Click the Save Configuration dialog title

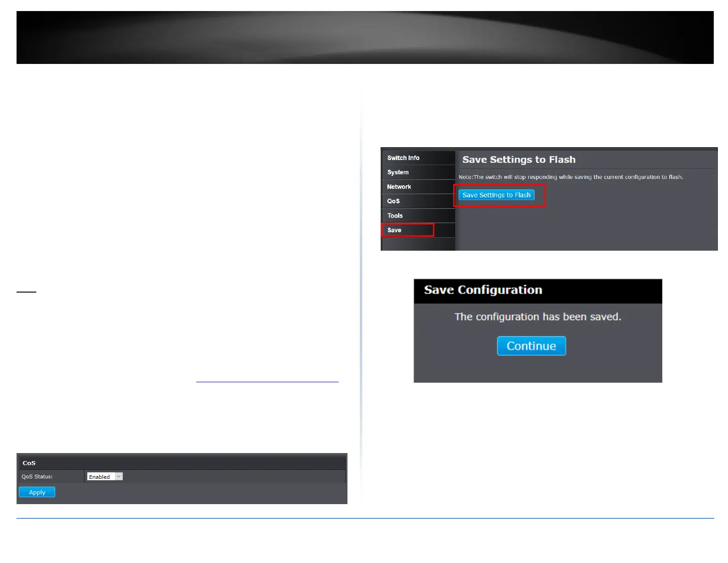pos(483,290)
